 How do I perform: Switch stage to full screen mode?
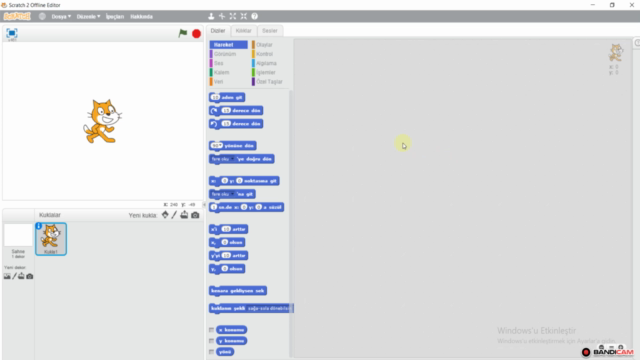point(12,33)
